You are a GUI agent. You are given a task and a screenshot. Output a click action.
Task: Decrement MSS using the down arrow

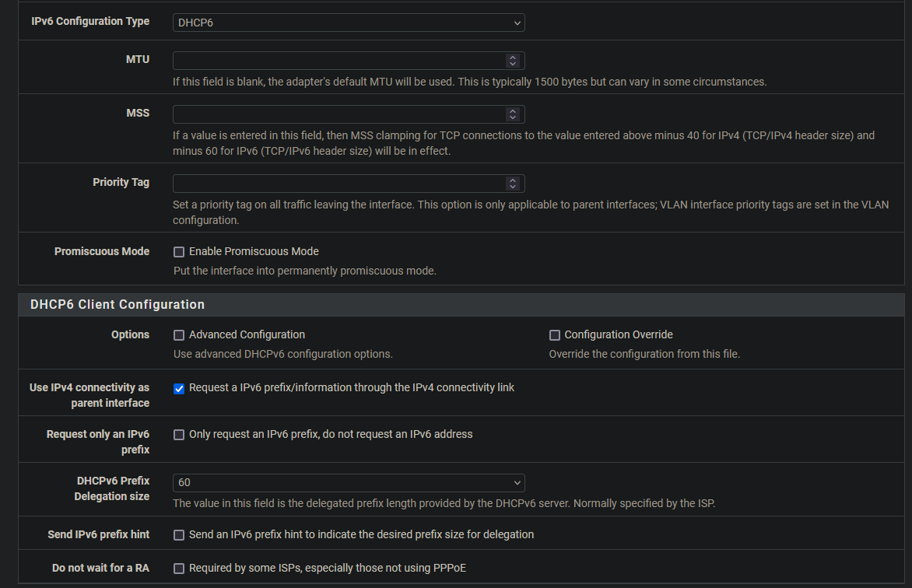[512, 117]
